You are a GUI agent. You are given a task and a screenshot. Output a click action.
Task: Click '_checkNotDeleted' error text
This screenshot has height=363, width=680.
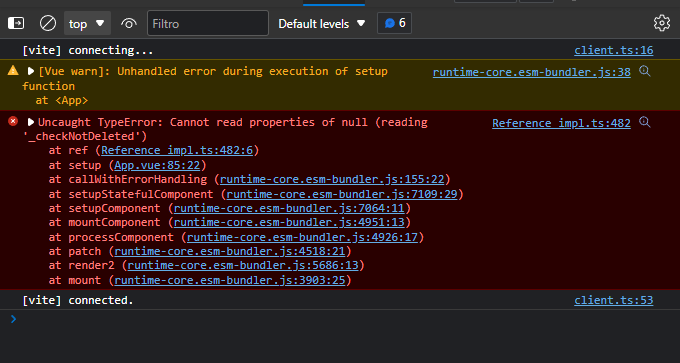(x=85, y=137)
